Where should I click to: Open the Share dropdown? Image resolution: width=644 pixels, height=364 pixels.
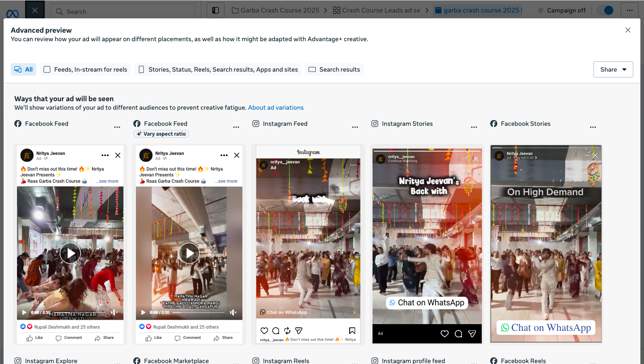[x=613, y=69]
